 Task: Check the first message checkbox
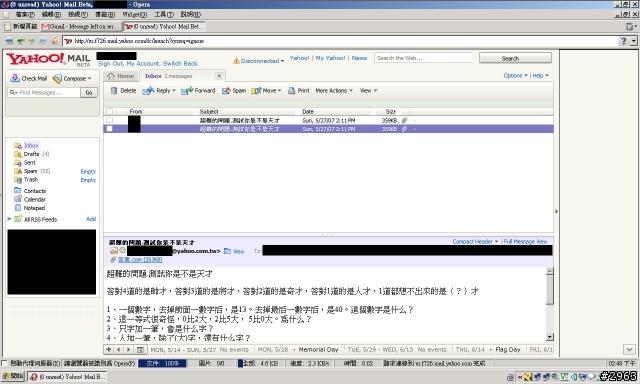point(109,120)
